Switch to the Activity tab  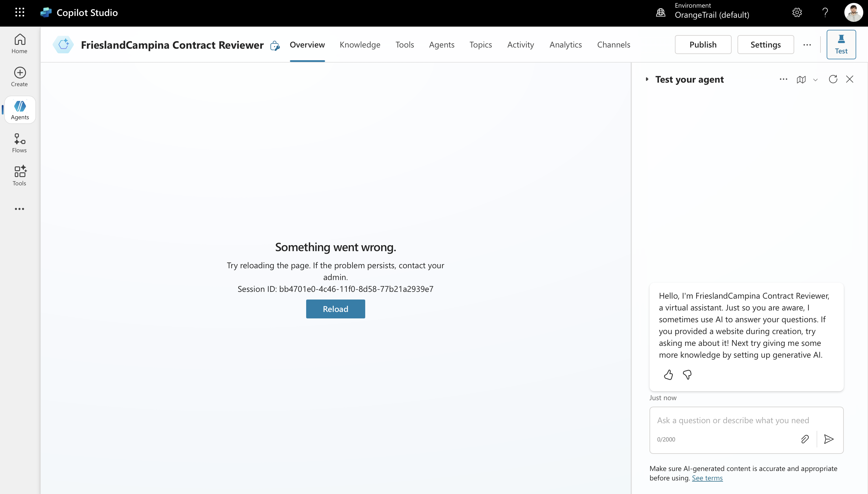521,45
